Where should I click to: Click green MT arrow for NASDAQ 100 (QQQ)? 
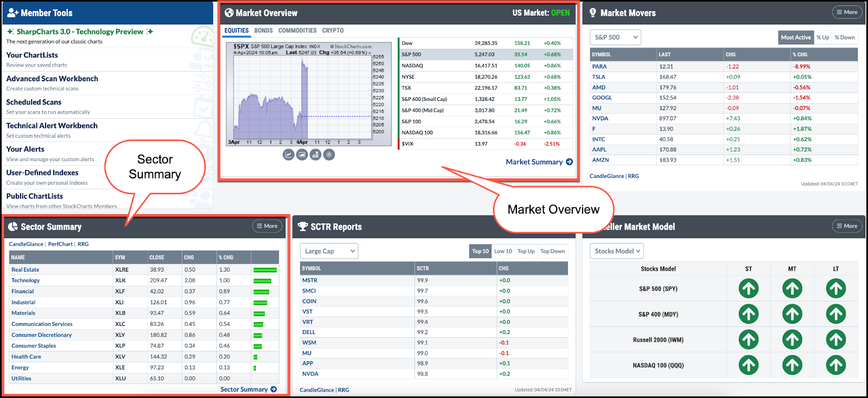coord(792,365)
